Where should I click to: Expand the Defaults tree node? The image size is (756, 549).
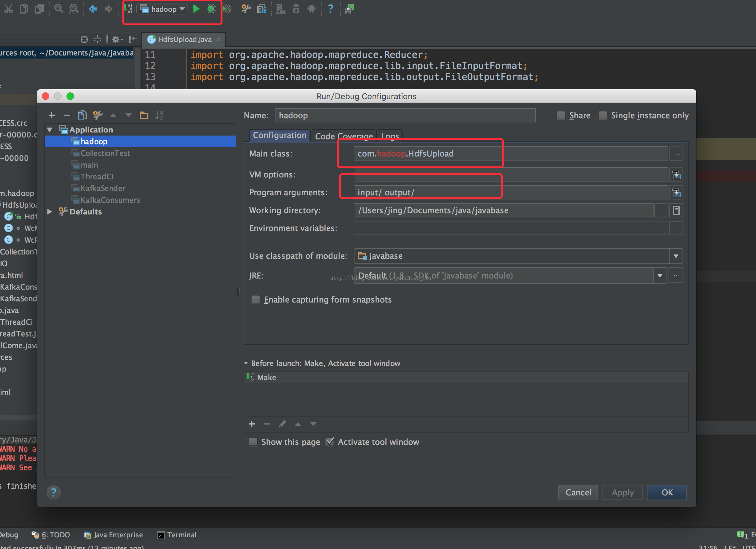coord(50,211)
